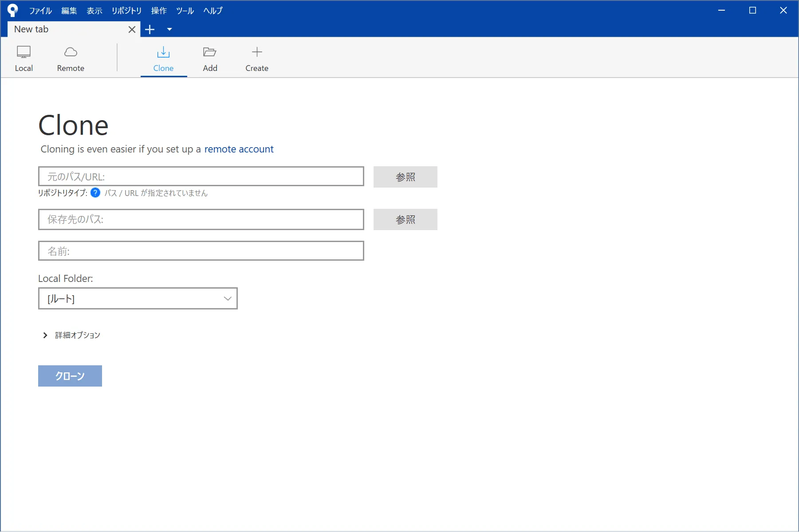Click the repository type help icon

(95, 192)
